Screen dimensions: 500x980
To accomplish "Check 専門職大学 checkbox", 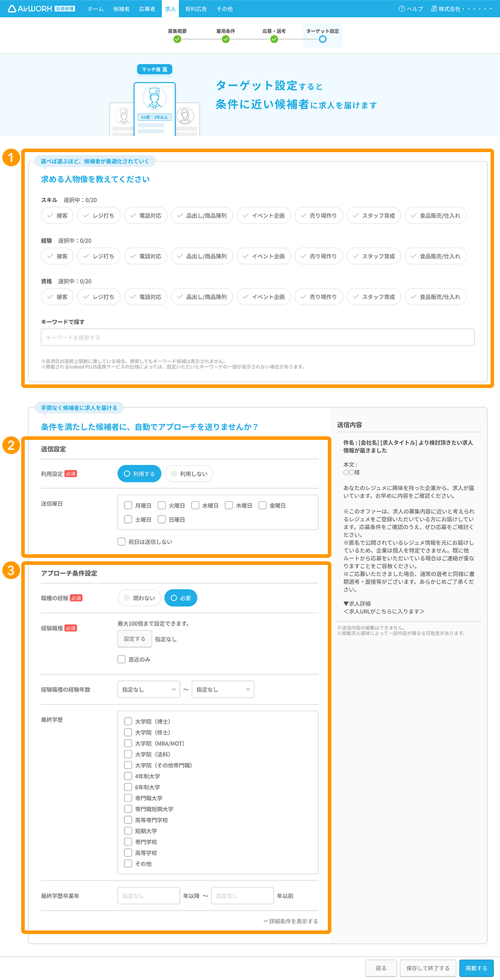I will tap(128, 798).
